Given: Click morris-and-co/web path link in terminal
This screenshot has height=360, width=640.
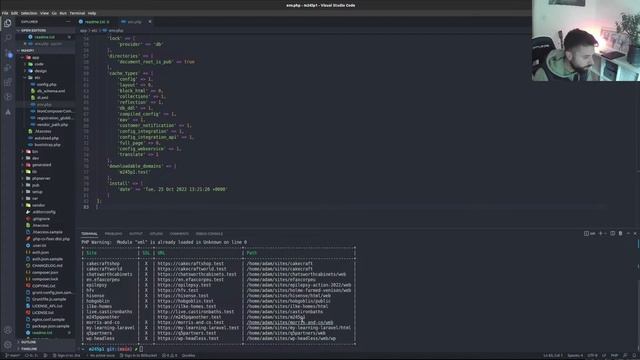Looking at the screenshot, I should [x=290, y=322].
